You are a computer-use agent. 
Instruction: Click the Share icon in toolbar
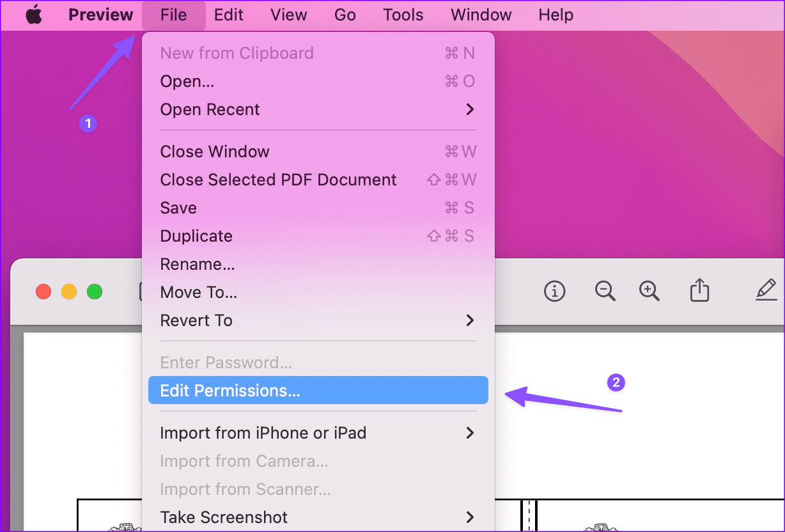tap(700, 290)
